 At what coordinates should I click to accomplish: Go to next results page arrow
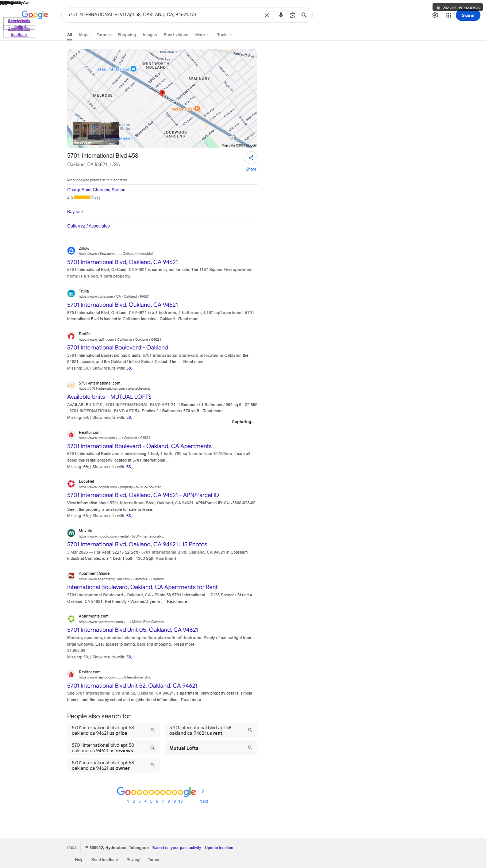point(203,791)
